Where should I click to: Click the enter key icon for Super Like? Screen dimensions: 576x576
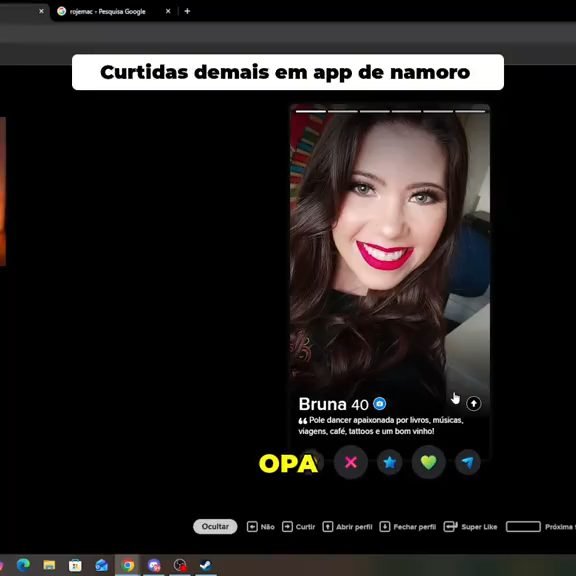pos(450,526)
